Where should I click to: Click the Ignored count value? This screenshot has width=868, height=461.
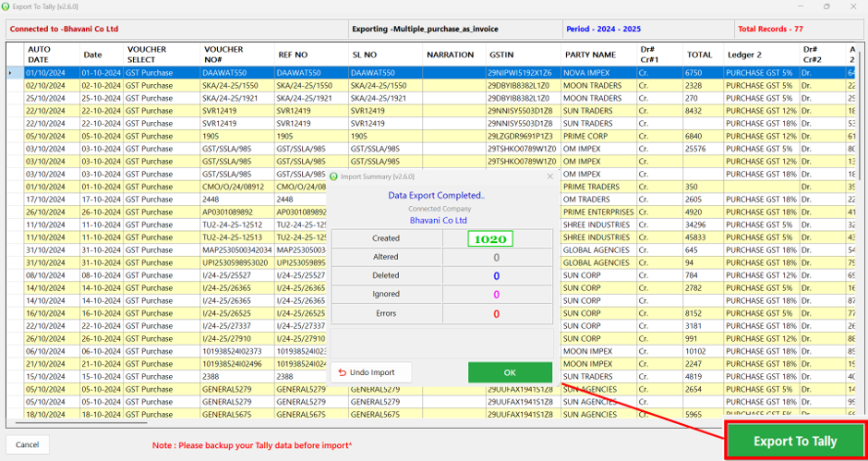(497, 295)
